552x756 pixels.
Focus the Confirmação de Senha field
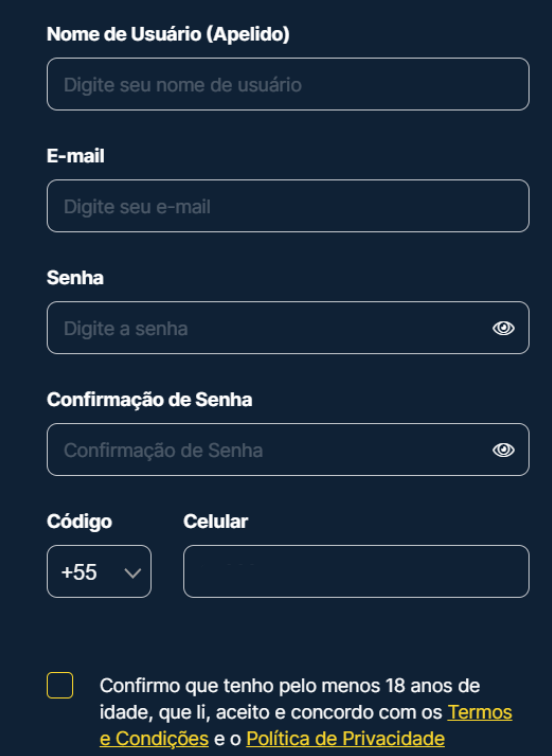point(288,450)
